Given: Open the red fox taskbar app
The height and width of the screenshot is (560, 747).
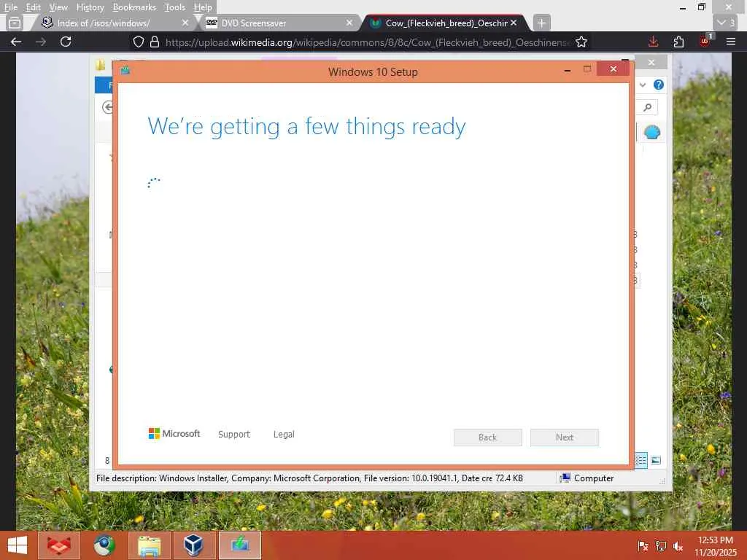Looking at the screenshot, I should (58, 545).
